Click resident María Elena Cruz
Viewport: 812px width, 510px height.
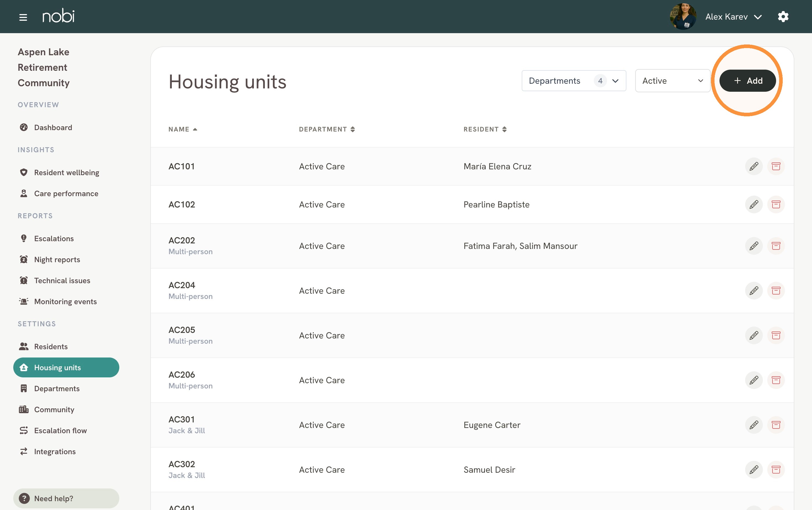coord(497,166)
